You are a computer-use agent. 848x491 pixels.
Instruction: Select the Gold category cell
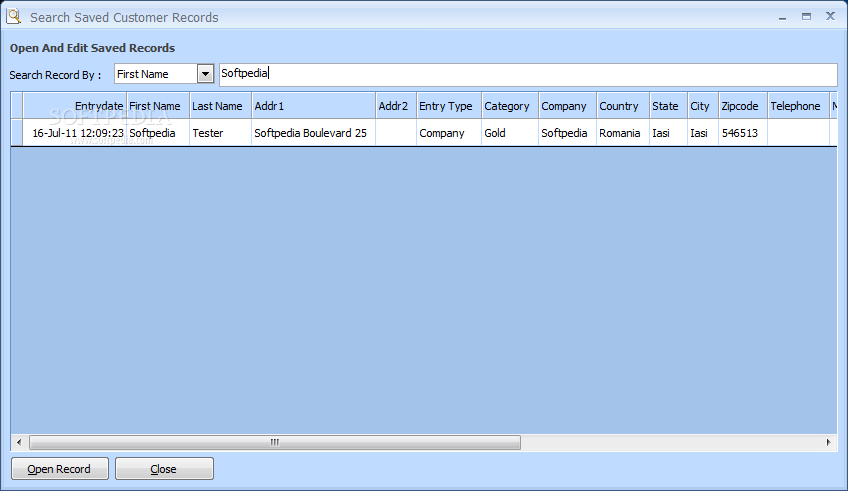(x=510, y=133)
